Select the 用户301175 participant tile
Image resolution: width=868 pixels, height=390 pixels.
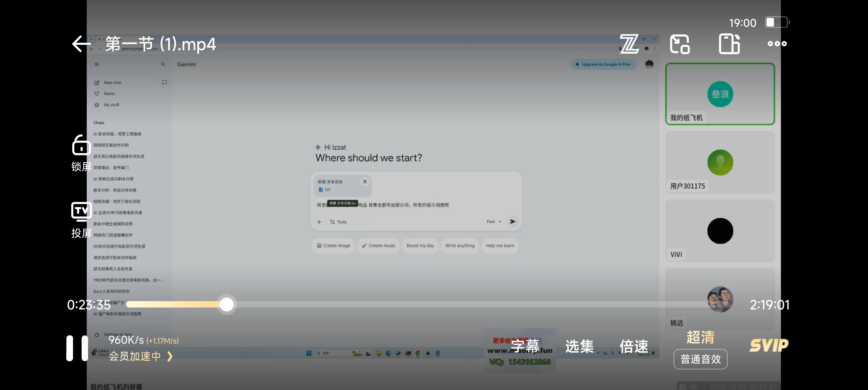pos(720,162)
